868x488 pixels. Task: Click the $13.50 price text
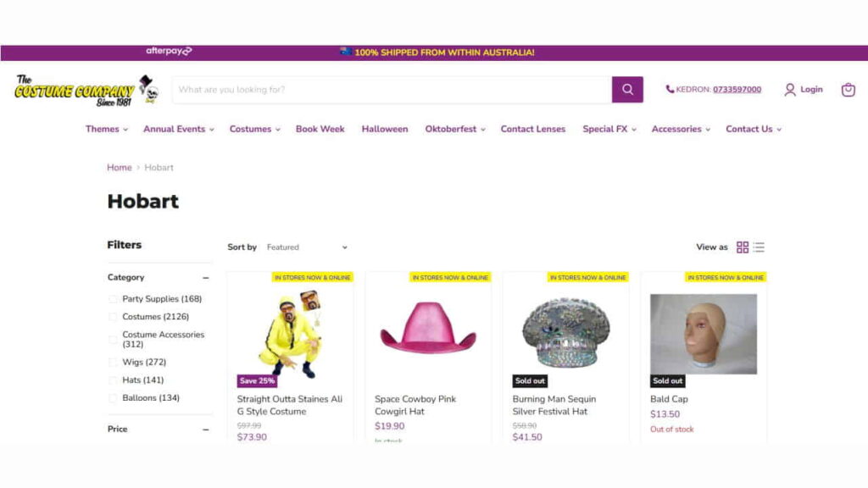point(665,414)
